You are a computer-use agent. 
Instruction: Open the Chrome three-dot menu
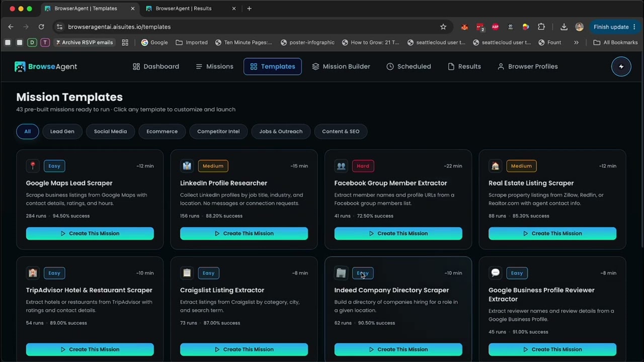coord(634,27)
